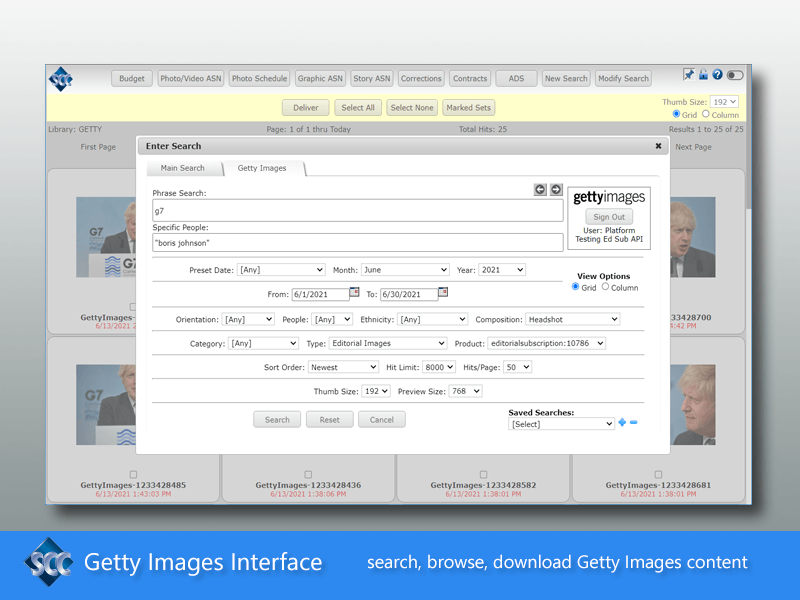Switch to the Main Search tab

point(183,168)
